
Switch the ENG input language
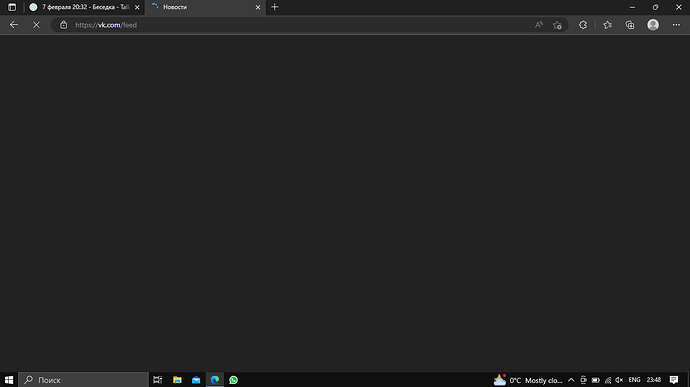pyautogui.click(x=635, y=380)
